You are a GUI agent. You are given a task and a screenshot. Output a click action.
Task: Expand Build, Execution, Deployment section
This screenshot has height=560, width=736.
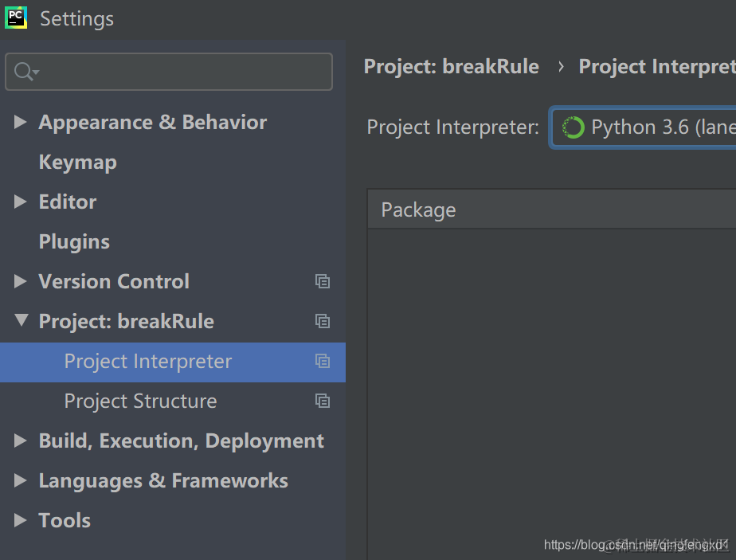click(21, 441)
